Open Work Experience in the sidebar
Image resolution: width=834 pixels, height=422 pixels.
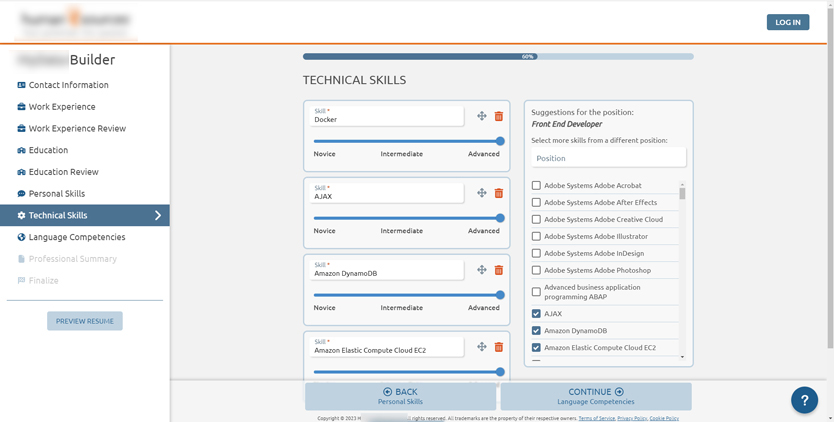pos(62,107)
